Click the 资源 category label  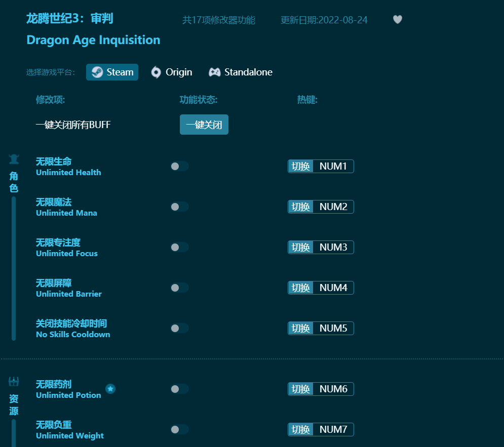coord(14,405)
